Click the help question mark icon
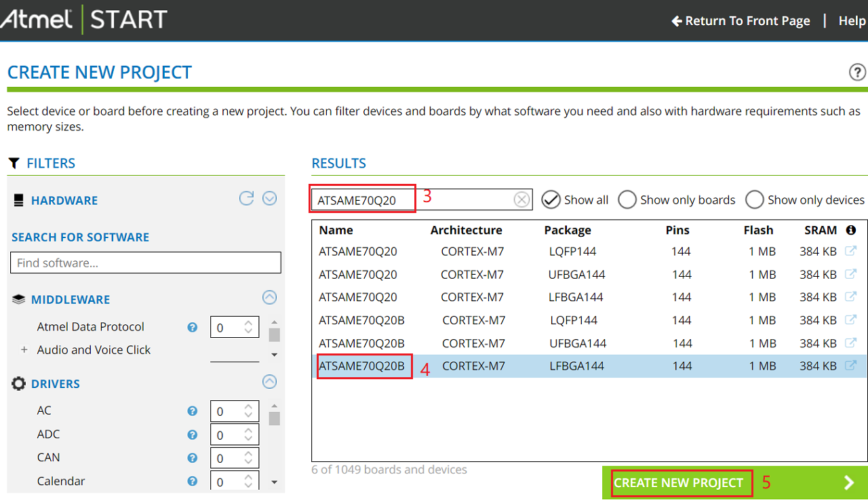Viewport: 868px width, 500px height. (x=857, y=73)
